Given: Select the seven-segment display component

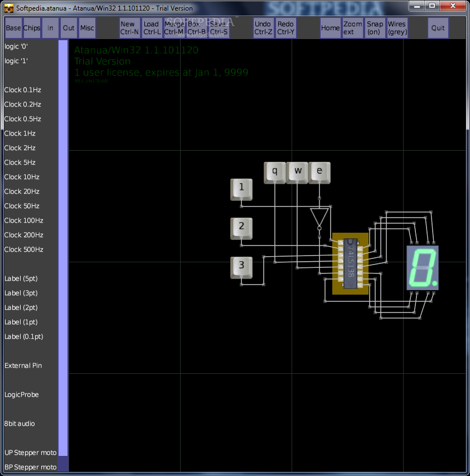Looking at the screenshot, I should (423, 268).
